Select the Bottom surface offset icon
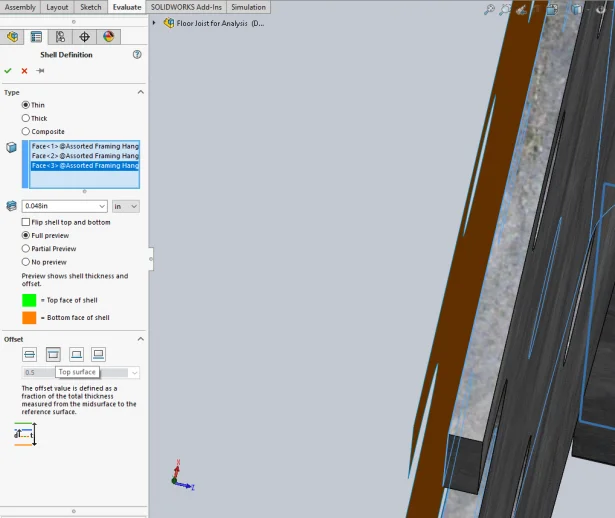 coord(76,355)
